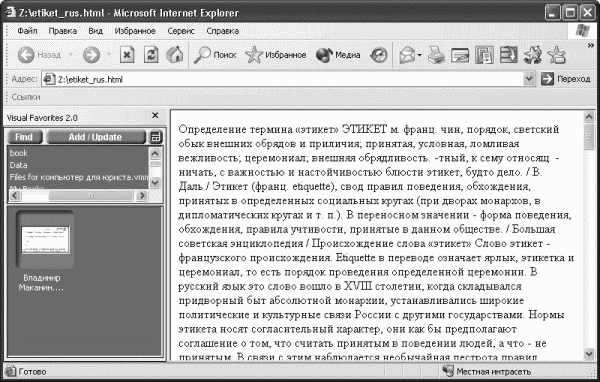
Task: Go to Home page icon
Action: pos(175,55)
